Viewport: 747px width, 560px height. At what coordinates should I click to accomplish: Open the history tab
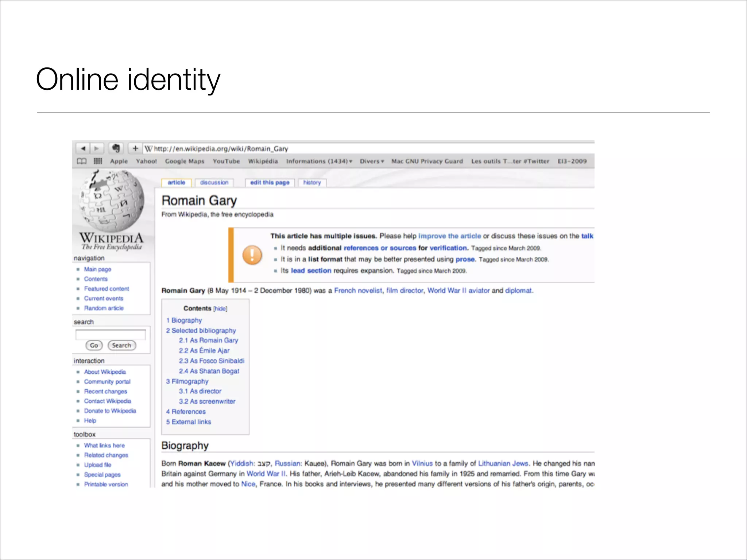pos(312,182)
